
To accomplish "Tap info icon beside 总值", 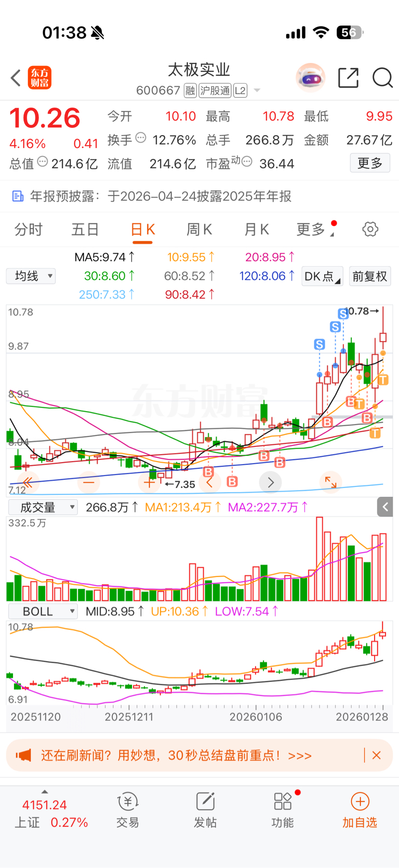I will [x=43, y=162].
